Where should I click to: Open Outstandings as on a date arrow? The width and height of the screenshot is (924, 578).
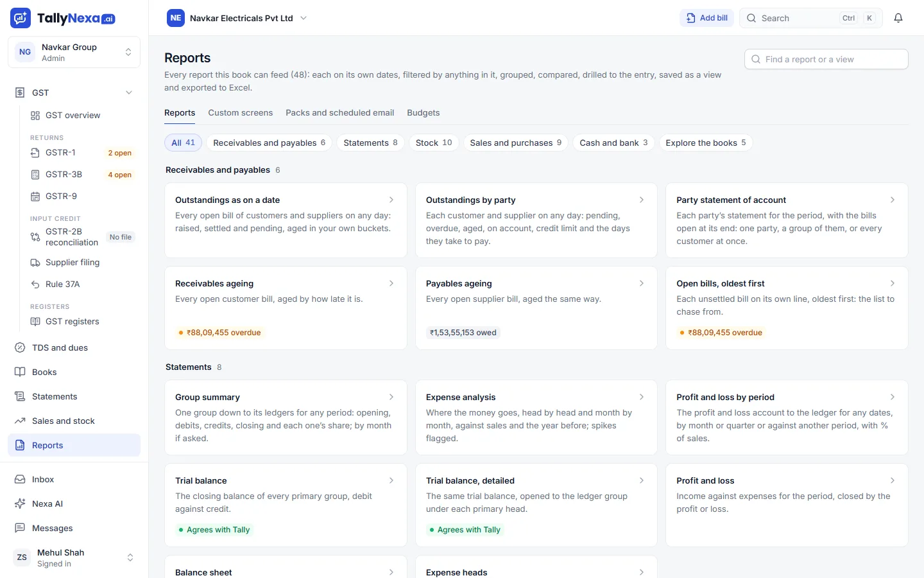[x=391, y=200]
